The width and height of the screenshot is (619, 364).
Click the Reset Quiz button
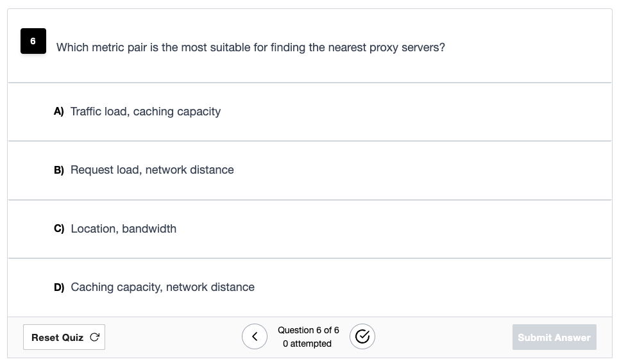pyautogui.click(x=64, y=337)
